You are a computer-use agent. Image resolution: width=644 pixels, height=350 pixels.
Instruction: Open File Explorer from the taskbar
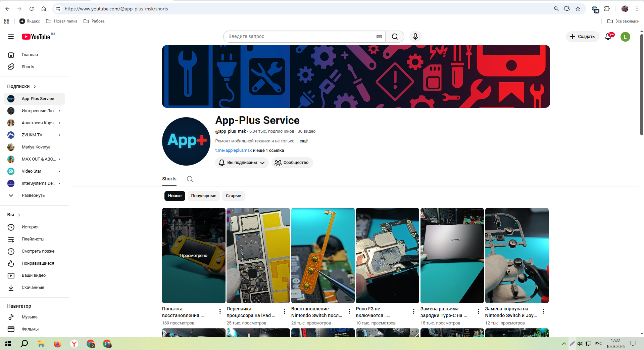point(41,344)
